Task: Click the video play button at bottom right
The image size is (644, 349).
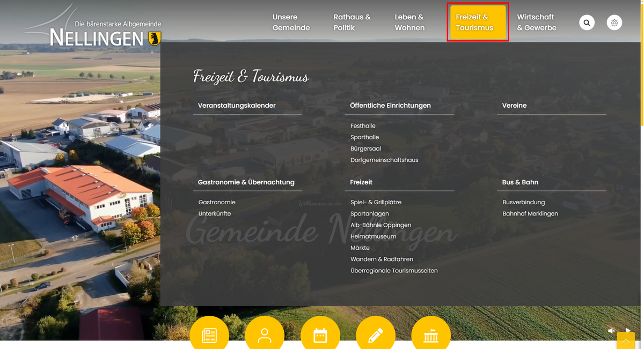Action: (x=628, y=331)
